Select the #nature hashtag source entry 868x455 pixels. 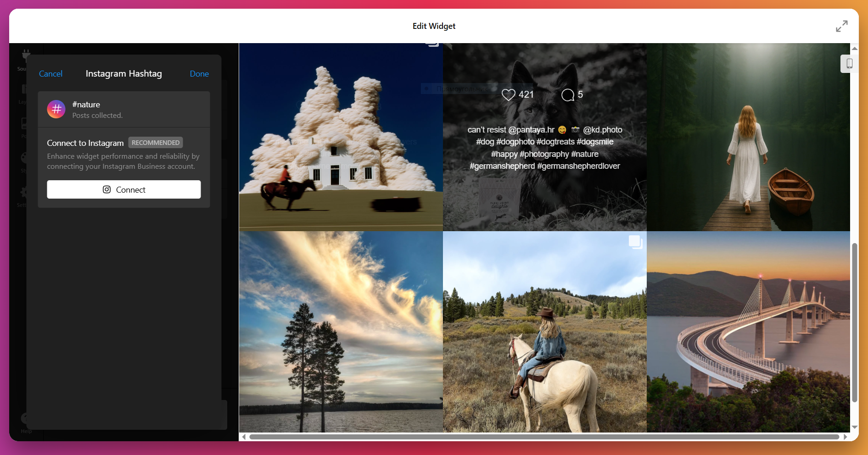123,109
